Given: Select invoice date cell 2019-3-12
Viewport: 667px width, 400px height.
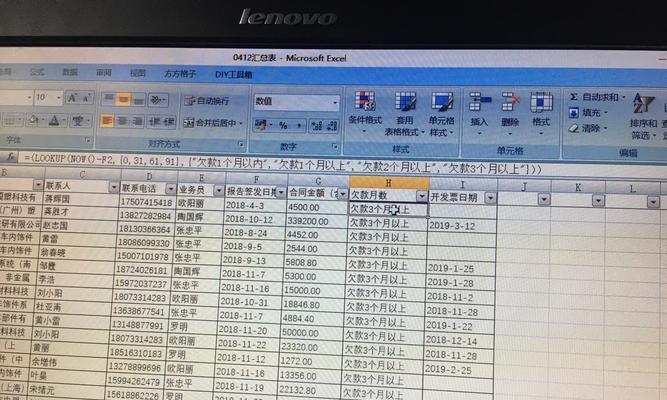Looking at the screenshot, I should tap(462, 226).
